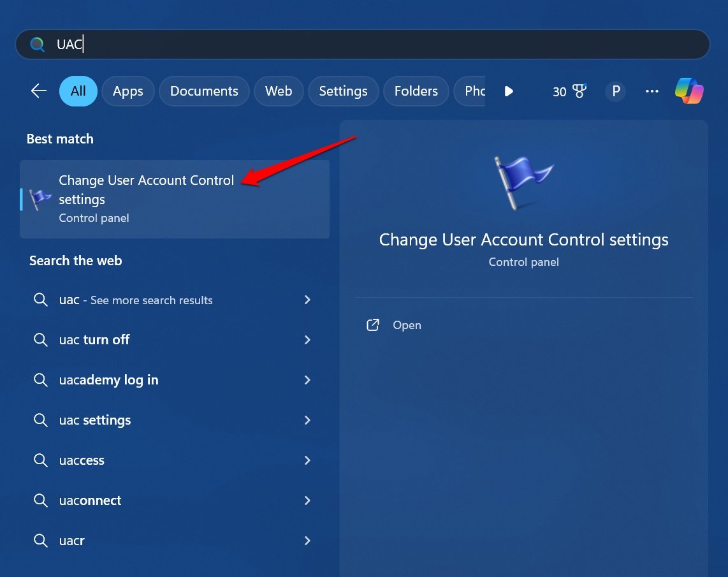Switch to the Apps filter tab
Image resolution: width=728 pixels, height=577 pixels.
127,91
